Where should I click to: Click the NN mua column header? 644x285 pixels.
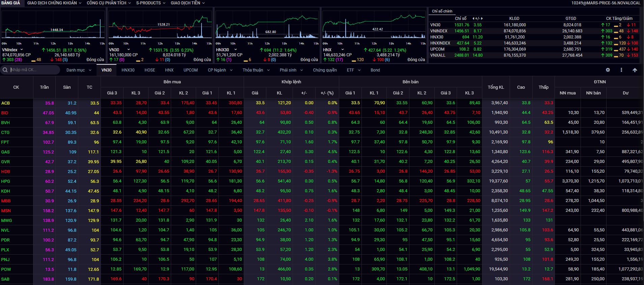(568, 93)
